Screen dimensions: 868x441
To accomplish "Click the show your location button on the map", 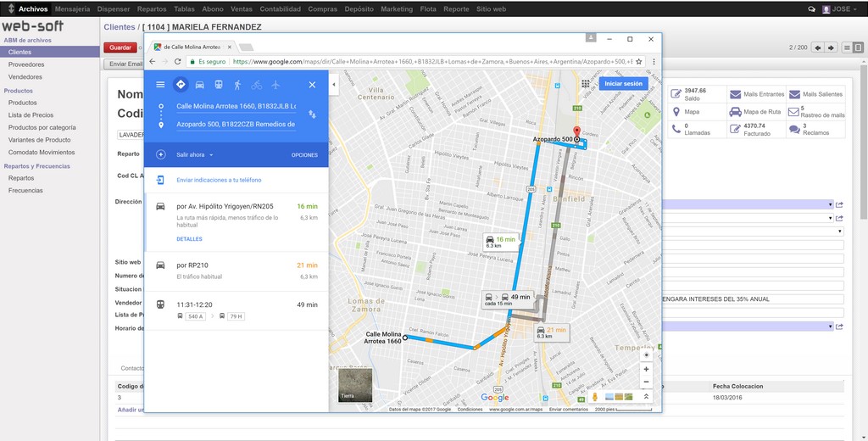I will click(x=646, y=354).
